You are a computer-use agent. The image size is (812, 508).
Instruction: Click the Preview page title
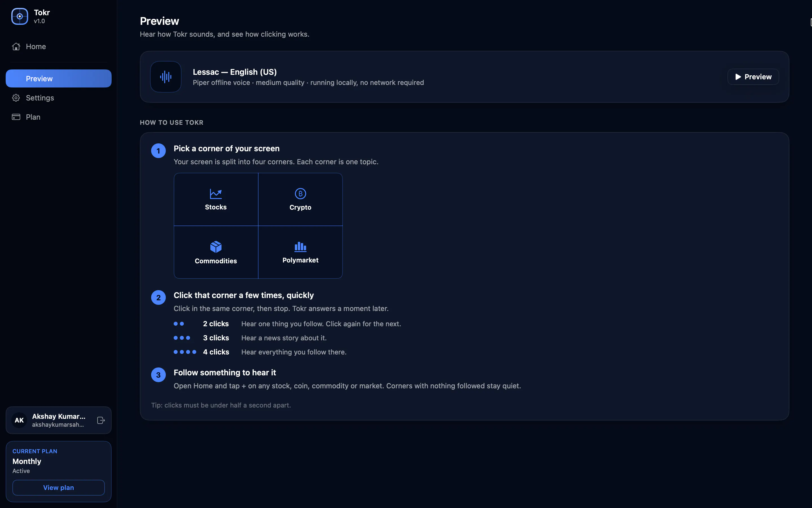159,21
